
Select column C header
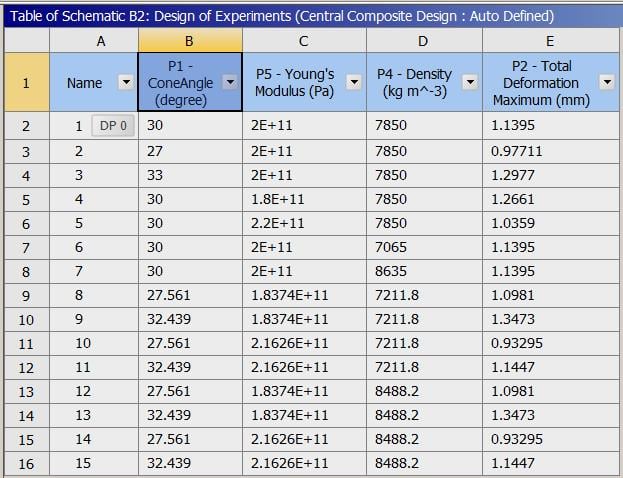[x=304, y=41]
